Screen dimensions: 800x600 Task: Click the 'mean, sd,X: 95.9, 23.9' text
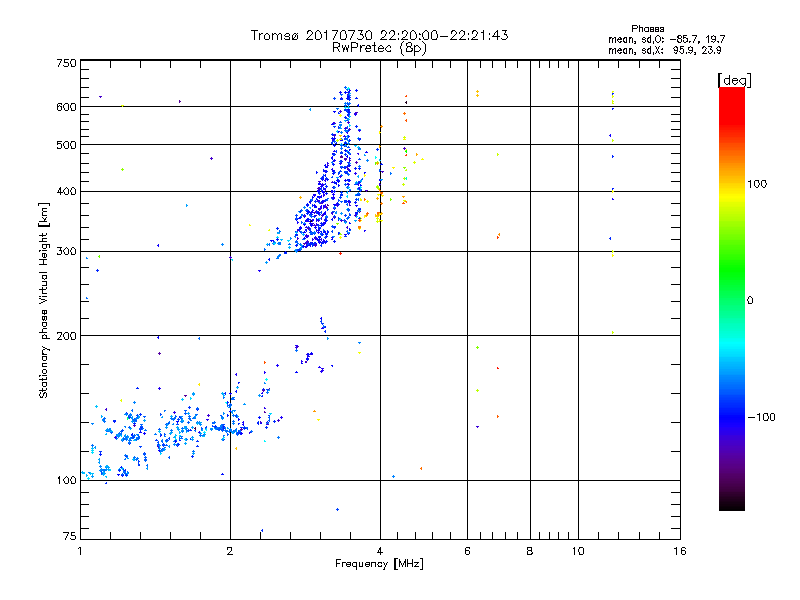click(x=664, y=50)
